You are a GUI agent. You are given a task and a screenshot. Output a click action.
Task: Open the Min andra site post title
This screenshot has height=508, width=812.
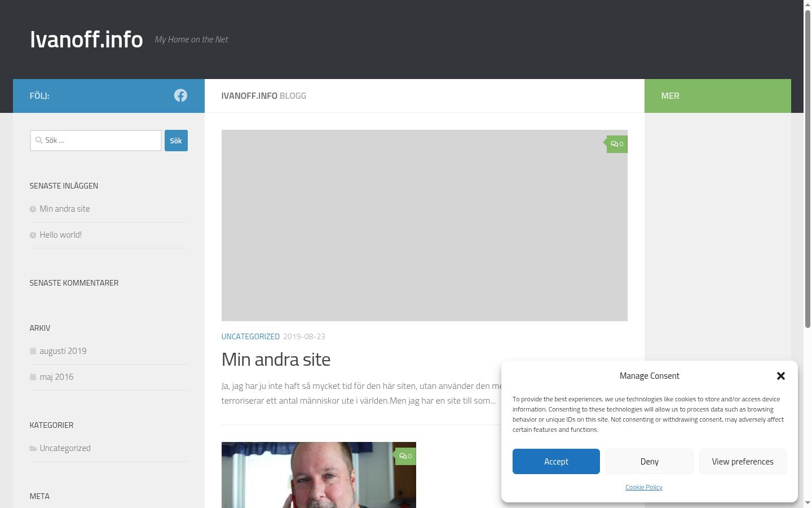pos(276,360)
